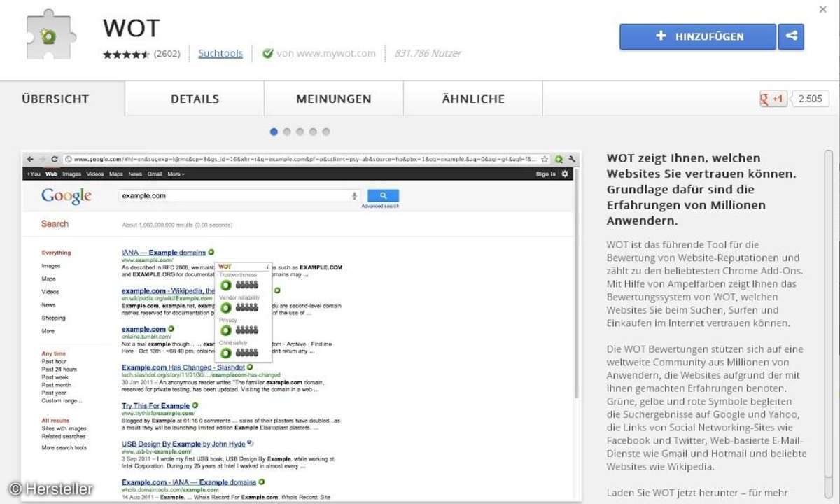
Task: Click Images in the Google top bar
Action: 71,174
